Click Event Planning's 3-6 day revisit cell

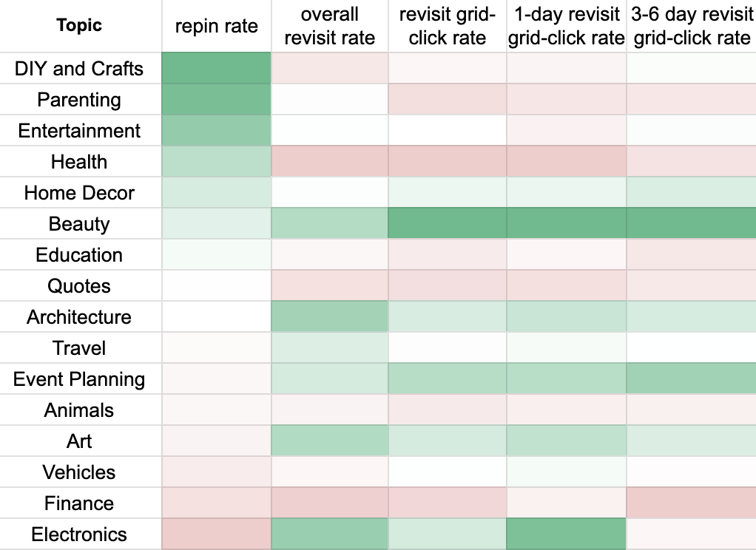coord(692,379)
